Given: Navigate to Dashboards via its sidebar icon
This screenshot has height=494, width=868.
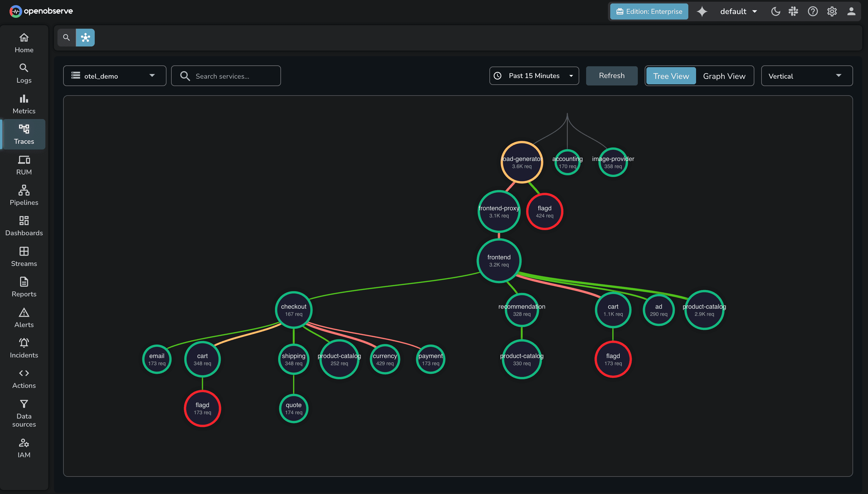Looking at the screenshot, I should point(24,225).
